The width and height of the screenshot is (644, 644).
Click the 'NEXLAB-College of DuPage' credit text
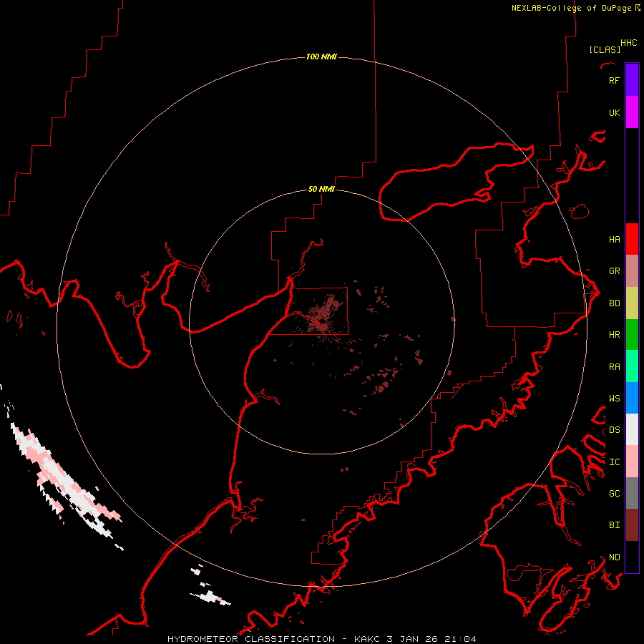[x=571, y=8]
